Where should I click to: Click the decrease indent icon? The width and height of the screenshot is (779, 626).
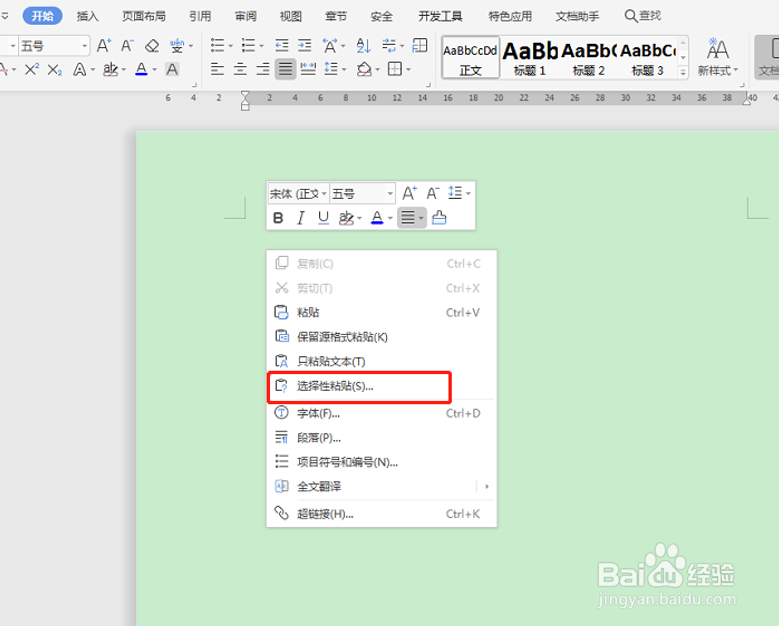tap(282, 46)
